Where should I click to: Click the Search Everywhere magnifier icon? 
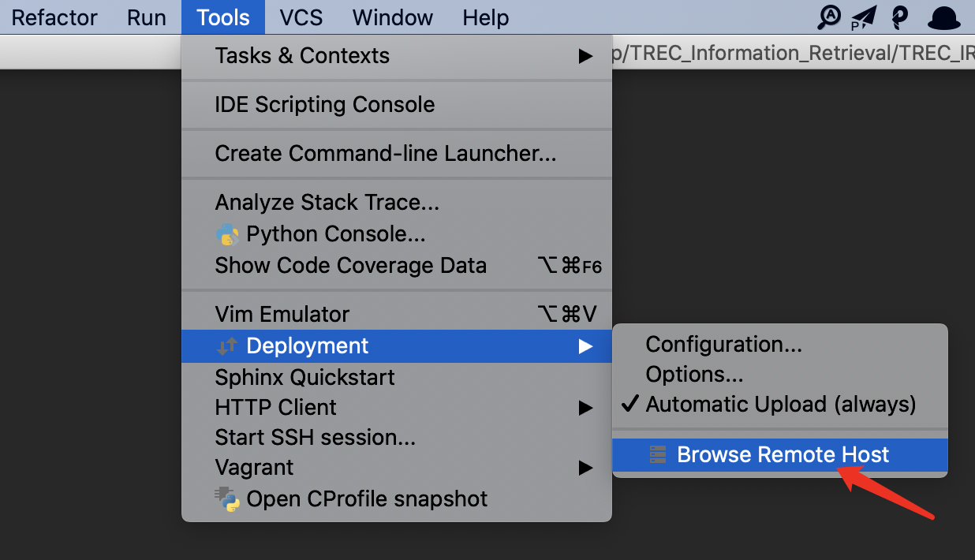[x=827, y=17]
